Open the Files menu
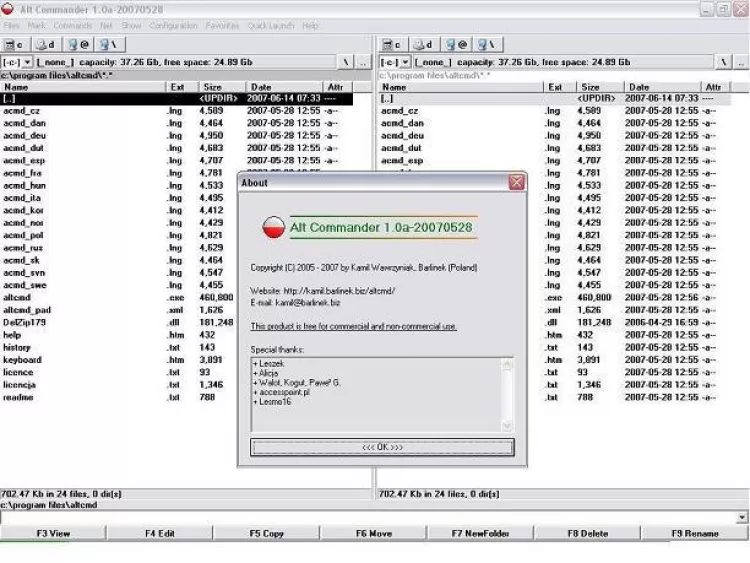This screenshot has width=750, height=563. point(11,26)
